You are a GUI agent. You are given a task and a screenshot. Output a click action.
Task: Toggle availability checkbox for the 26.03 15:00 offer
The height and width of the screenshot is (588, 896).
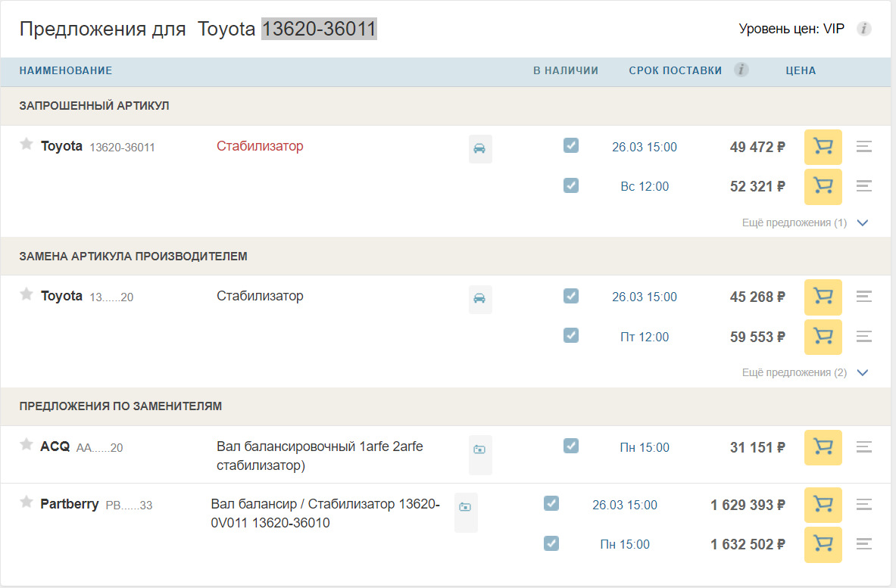click(571, 145)
